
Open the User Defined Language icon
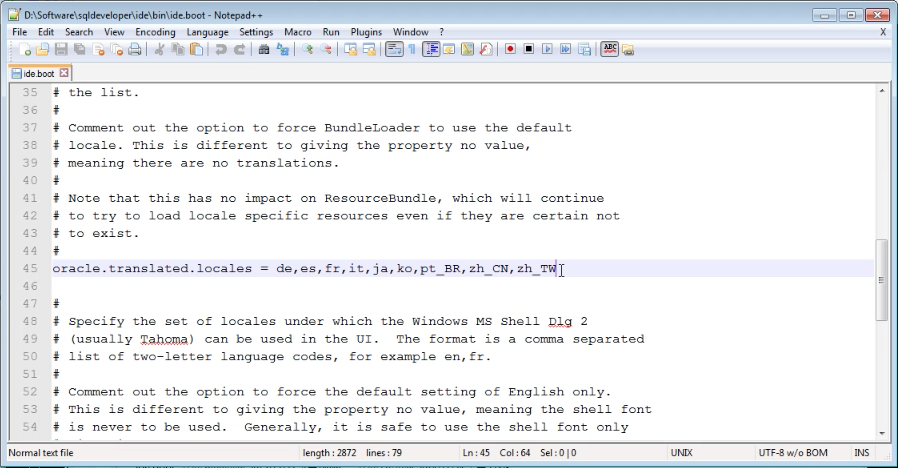click(449, 50)
